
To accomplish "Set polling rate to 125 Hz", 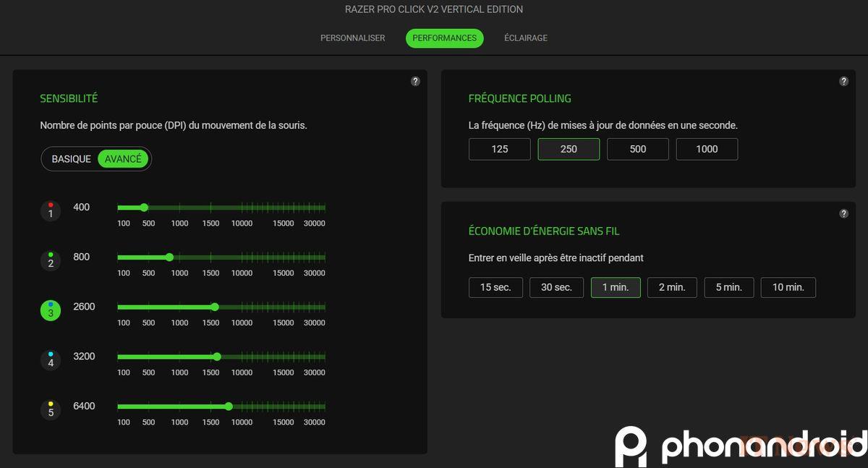I will click(x=500, y=149).
